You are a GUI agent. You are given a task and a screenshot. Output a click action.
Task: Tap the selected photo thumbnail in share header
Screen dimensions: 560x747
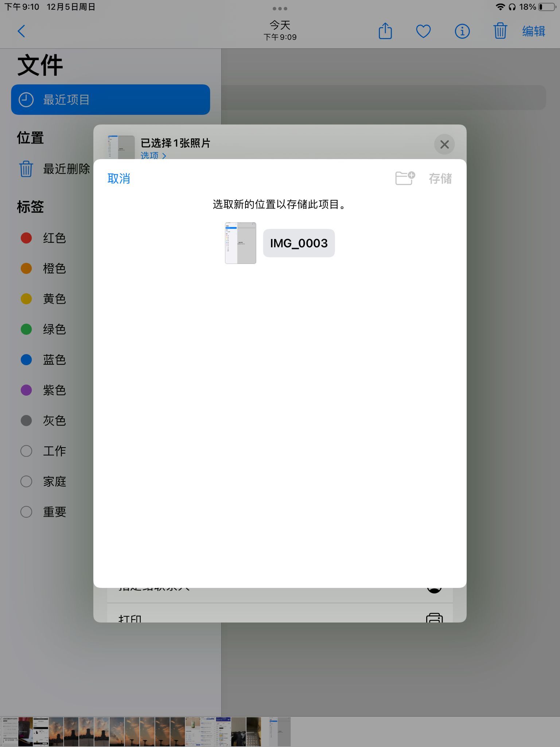(x=121, y=147)
